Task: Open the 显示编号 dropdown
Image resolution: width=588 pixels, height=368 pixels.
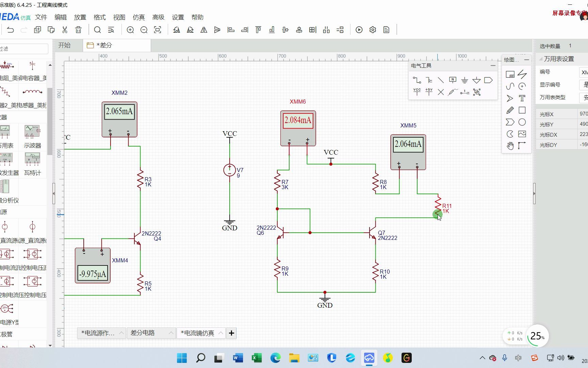Action: (584, 85)
